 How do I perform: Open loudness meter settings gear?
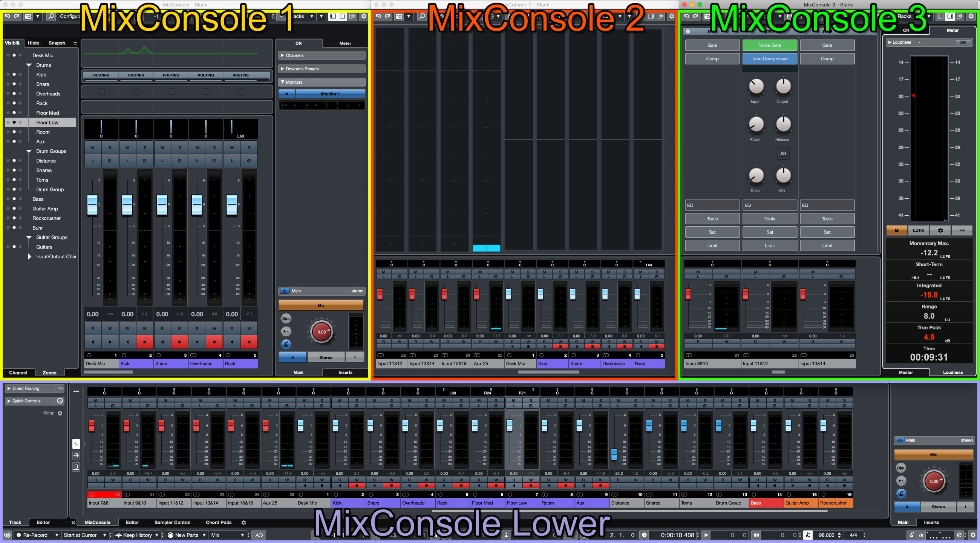click(940, 230)
